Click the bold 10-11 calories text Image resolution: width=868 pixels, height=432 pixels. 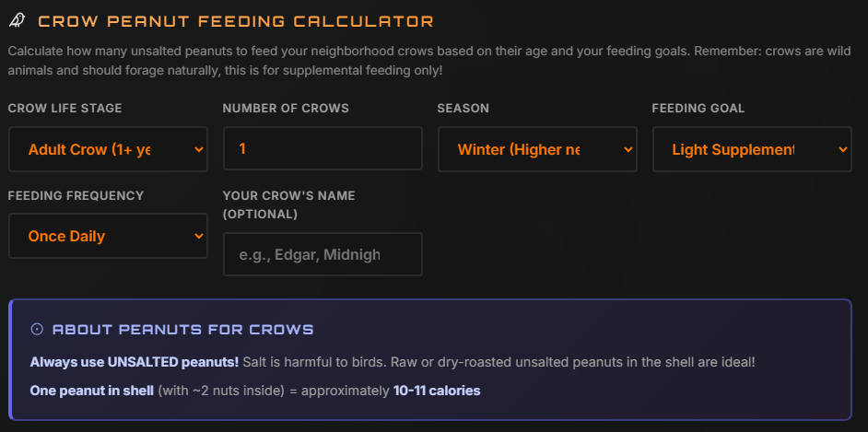pos(437,391)
